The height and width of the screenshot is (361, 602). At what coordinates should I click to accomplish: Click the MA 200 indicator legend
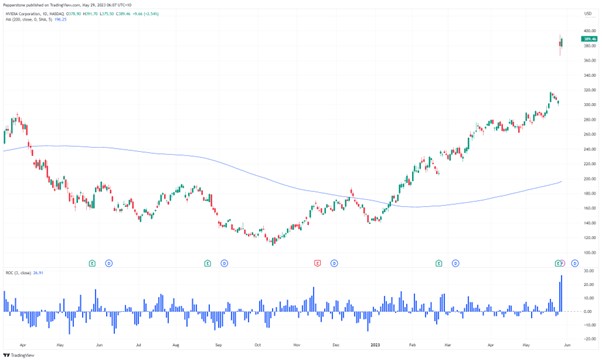pyautogui.click(x=28, y=19)
